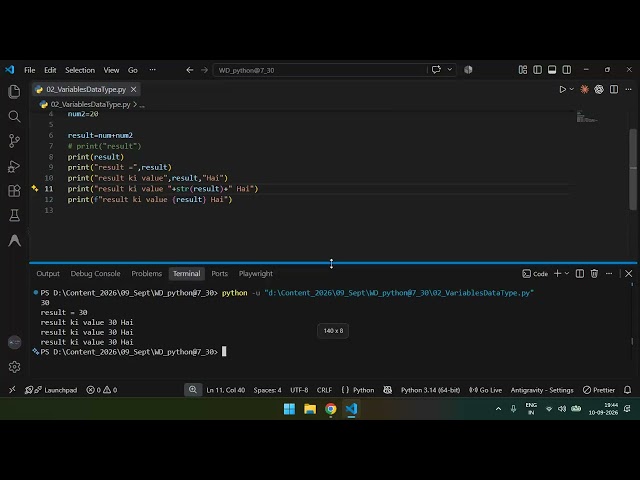Open the Accounts avatar in activity bar

pos(14,342)
